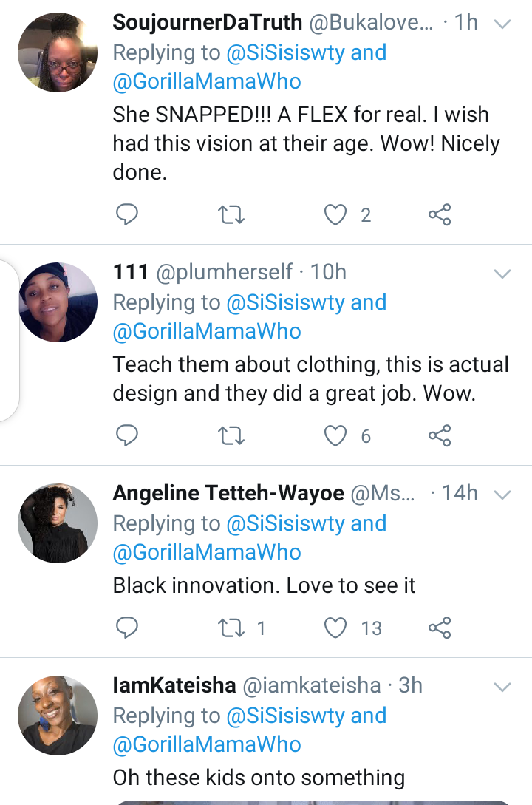The height and width of the screenshot is (805, 532).
Task: Like Angeline's tweet with 13 likes
Action: 335,628
